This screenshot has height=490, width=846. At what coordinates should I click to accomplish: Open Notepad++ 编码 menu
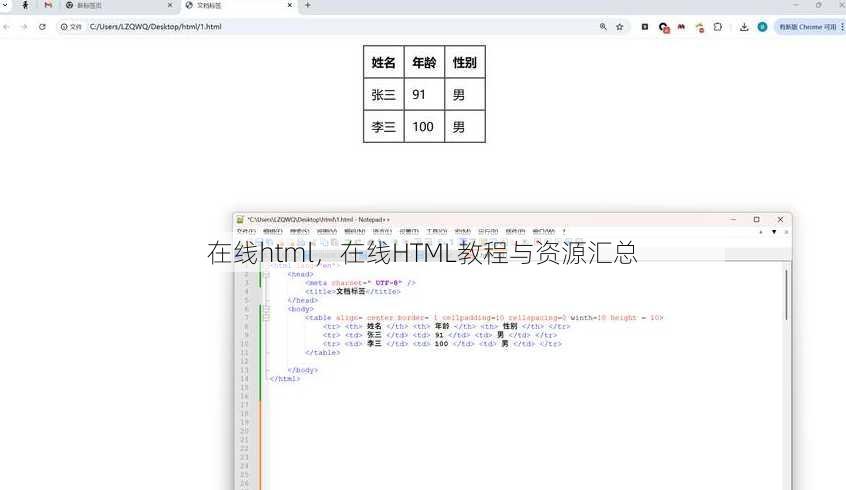tap(354, 232)
